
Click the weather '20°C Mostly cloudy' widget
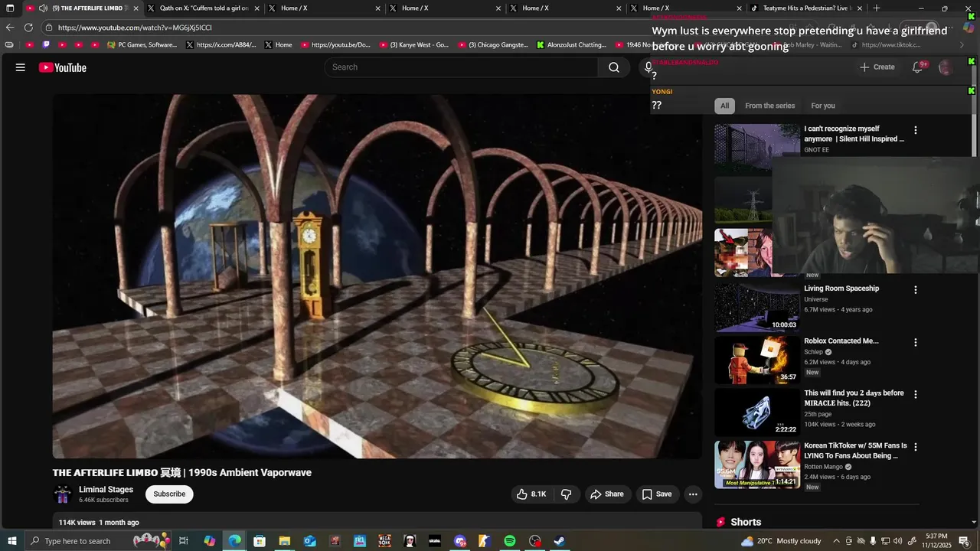781,541
